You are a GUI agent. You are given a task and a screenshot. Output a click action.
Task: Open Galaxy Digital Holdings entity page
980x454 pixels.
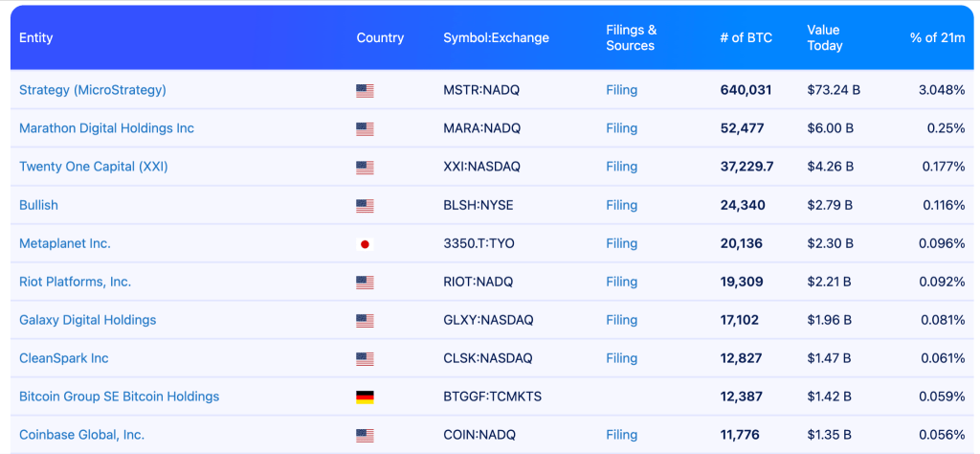[x=88, y=320]
